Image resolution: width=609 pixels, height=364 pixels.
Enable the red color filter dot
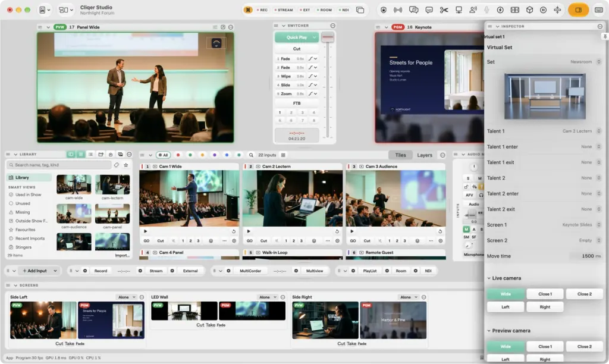178,155
